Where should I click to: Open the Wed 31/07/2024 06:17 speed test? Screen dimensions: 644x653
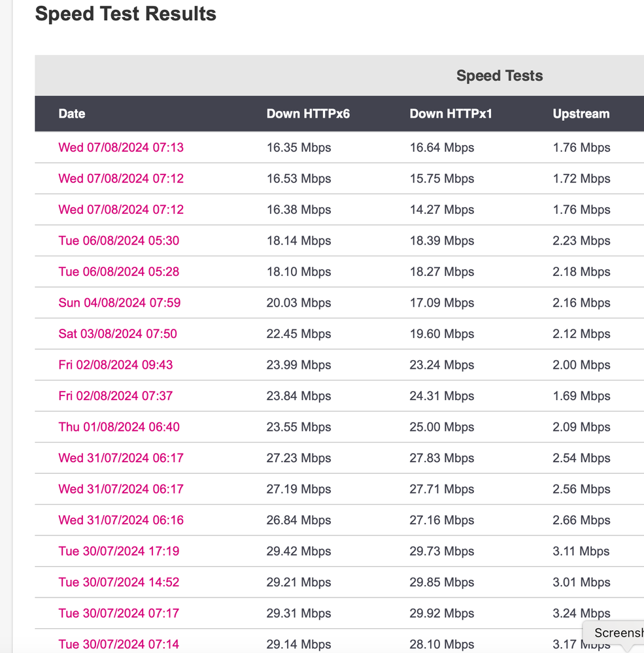click(x=120, y=458)
